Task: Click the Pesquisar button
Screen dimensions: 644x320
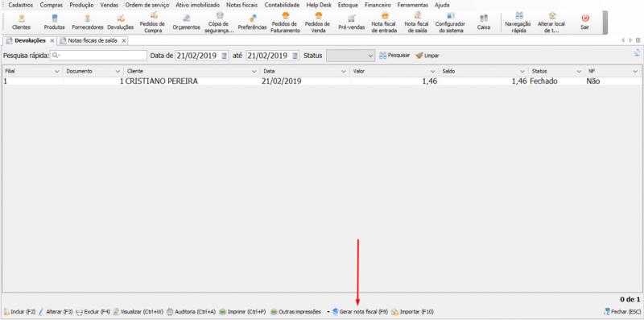Action: point(394,55)
